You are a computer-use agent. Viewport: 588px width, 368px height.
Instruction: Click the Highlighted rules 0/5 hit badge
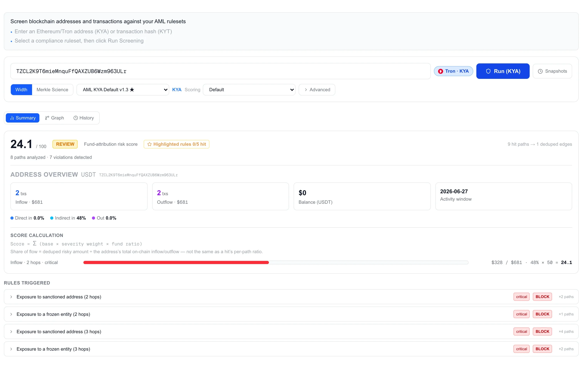(x=176, y=144)
